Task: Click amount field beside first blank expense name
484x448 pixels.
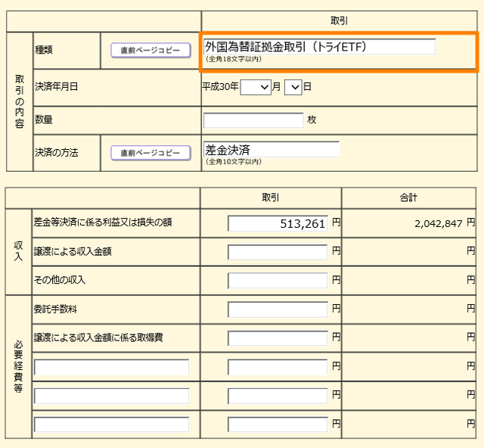Action: pyautogui.click(x=278, y=367)
